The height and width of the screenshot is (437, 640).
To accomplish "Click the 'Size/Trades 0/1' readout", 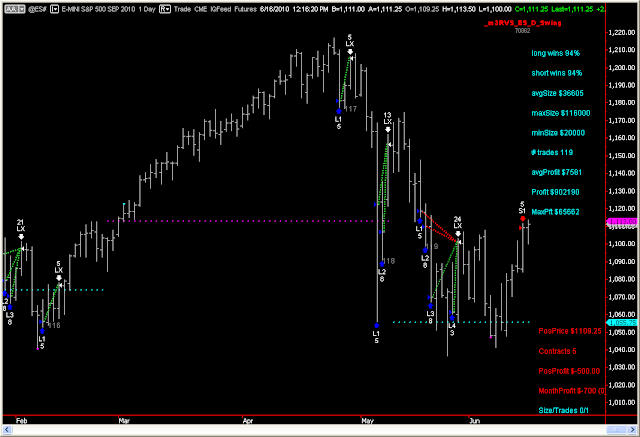I will [x=563, y=410].
